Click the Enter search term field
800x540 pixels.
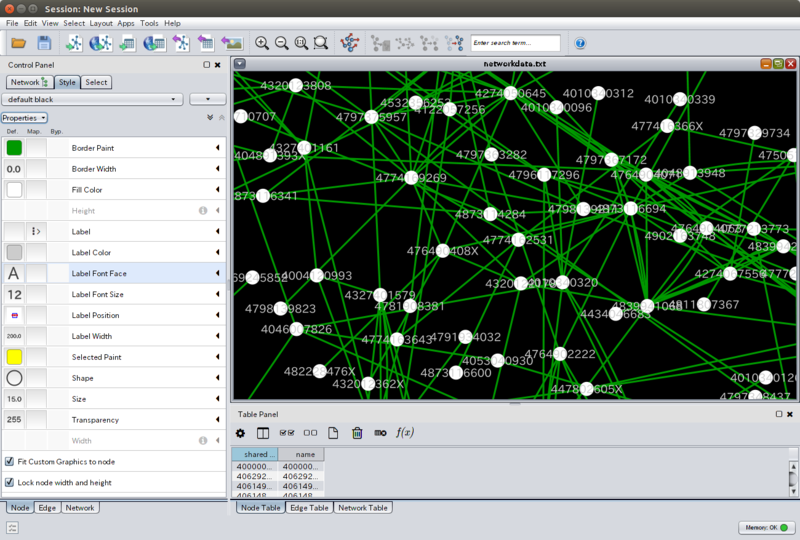pos(515,43)
